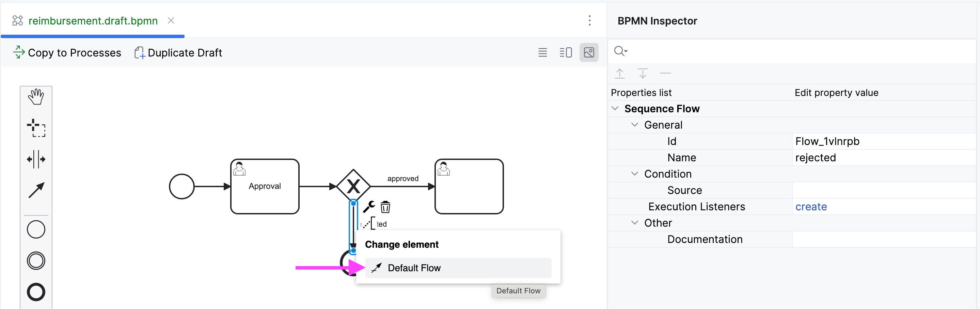Viewport: 980px width, 309px height.
Task: Select the hand tool in the palette
Action: point(36,96)
